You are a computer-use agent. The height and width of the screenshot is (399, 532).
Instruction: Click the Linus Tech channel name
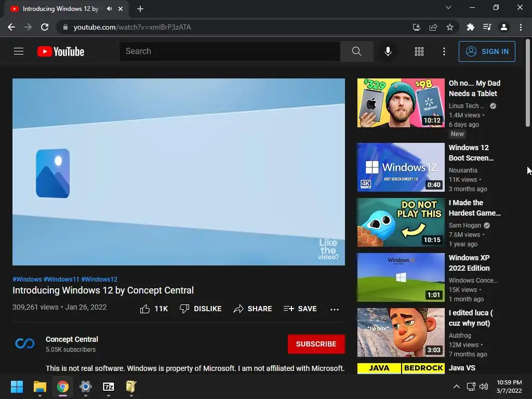tap(466, 106)
